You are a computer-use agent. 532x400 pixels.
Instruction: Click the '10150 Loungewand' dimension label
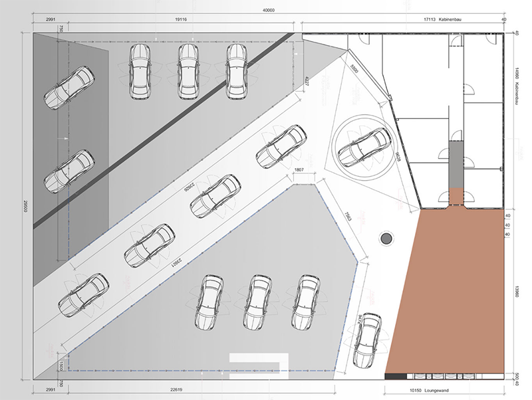444,391
